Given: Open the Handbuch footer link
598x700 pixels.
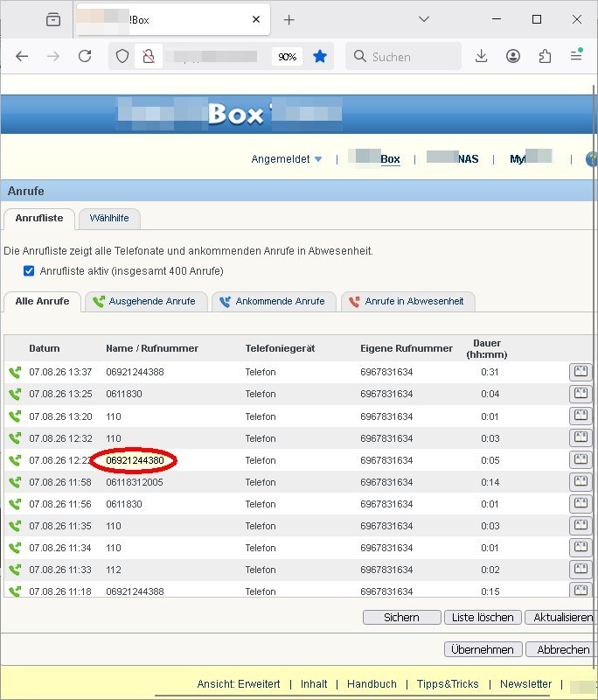Looking at the screenshot, I should click(x=372, y=684).
